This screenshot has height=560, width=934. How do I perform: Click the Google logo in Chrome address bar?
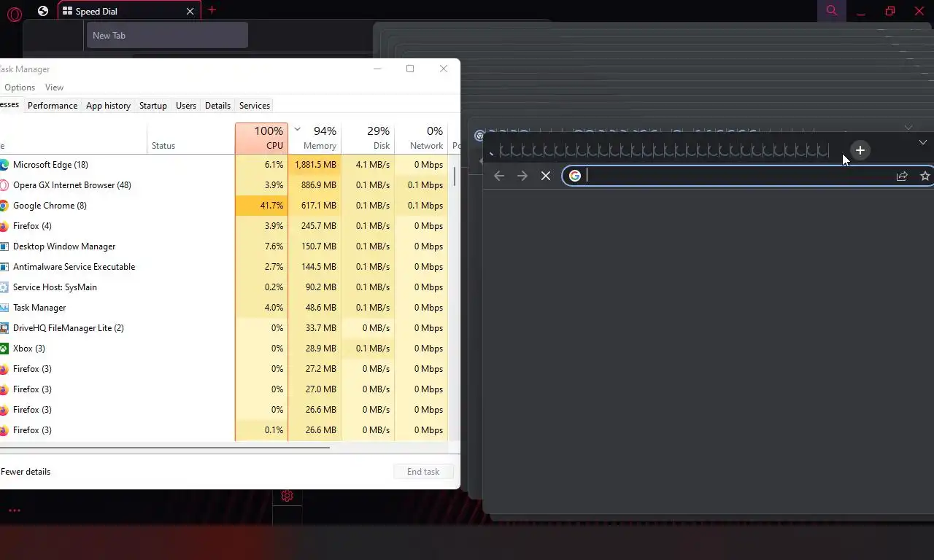[575, 176]
